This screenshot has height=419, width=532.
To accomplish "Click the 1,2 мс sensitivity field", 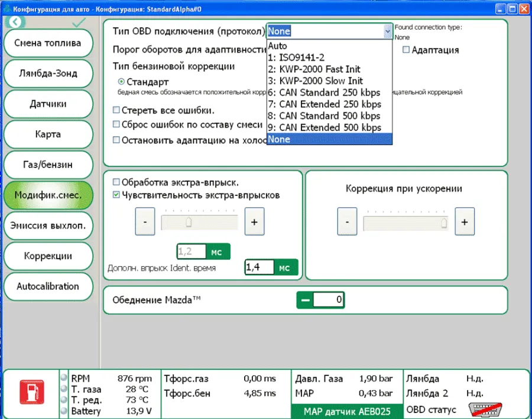I will (x=192, y=252).
